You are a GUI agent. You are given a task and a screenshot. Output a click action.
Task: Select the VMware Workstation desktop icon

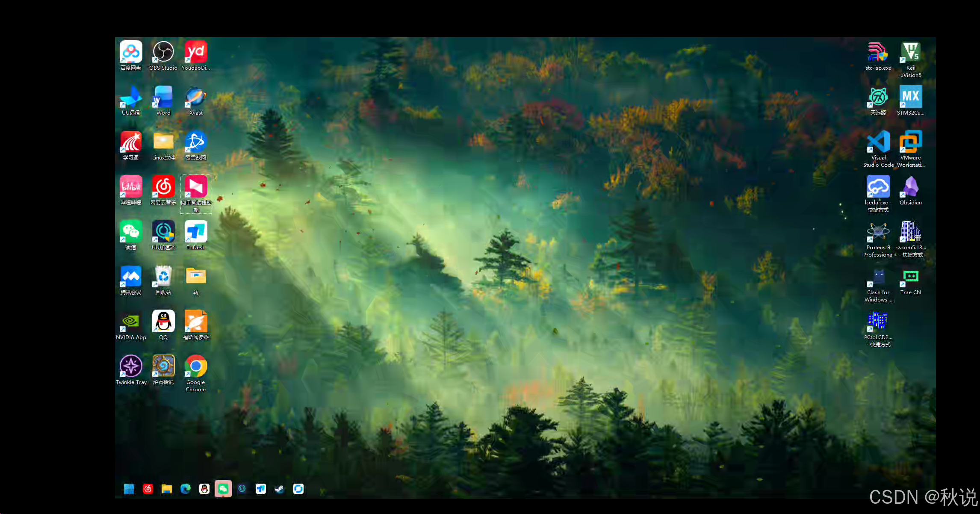point(911,142)
